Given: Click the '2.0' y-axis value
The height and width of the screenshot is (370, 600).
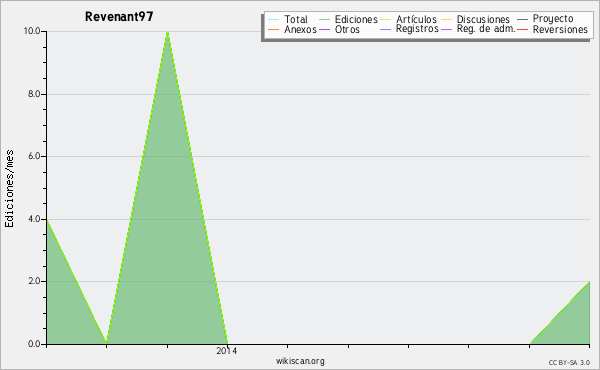Looking at the screenshot, I should coord(34,281).
